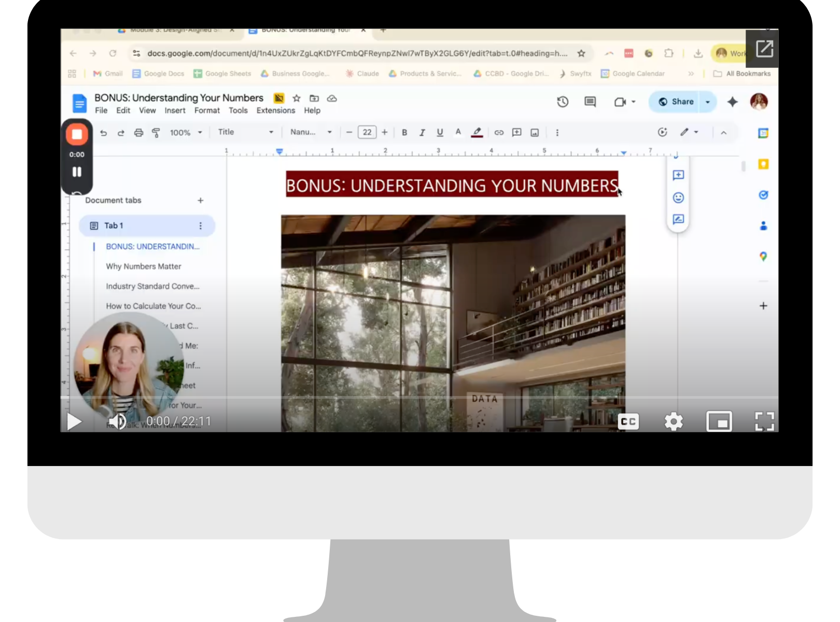Open the comments panel icon

590,102
